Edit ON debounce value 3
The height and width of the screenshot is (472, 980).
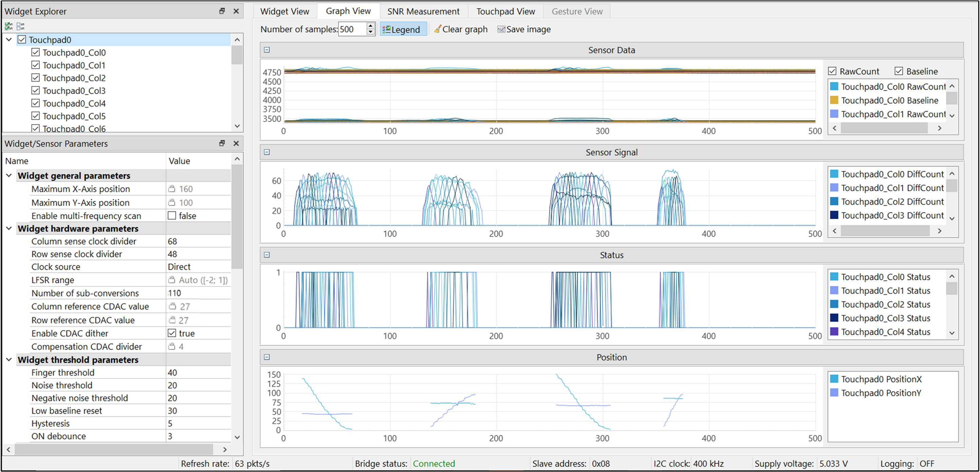(198, 436)
